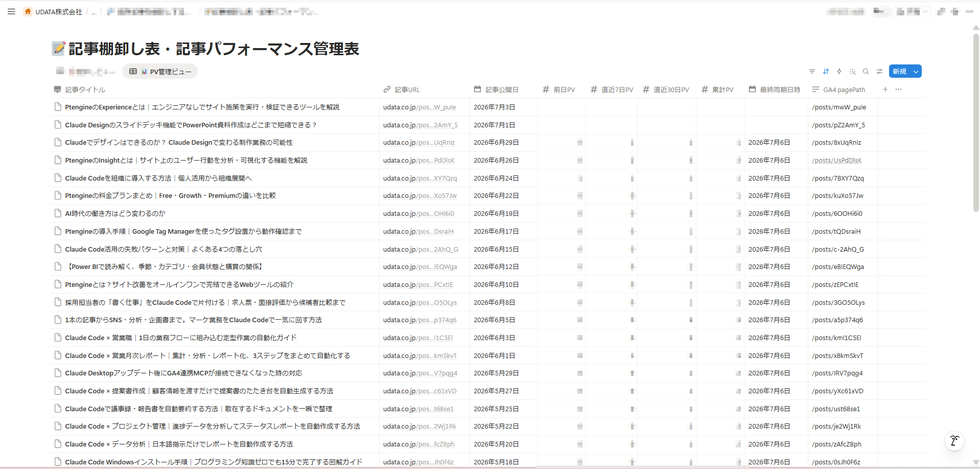This screenshot has width=980, height=469.
Task: Open row Ptengineの導入手順
Action: click(183, 231)
